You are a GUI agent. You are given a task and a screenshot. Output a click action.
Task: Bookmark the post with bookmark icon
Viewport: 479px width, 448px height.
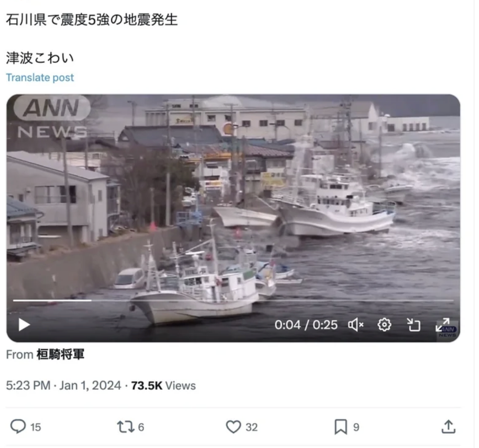tap(341, 427)
